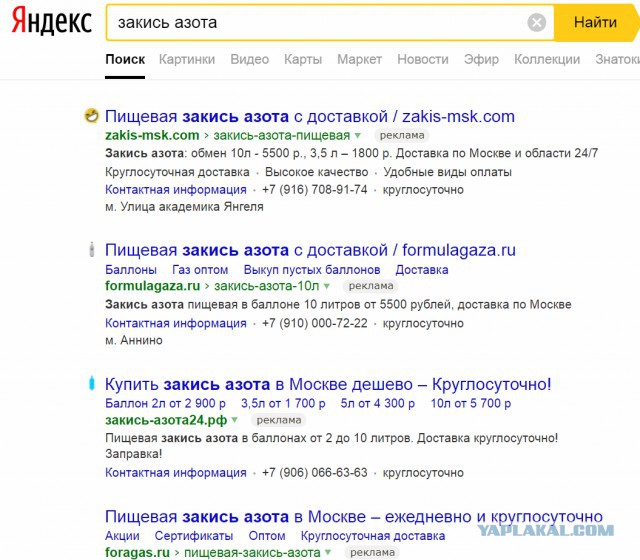Click the пищевая-закись-азота breadcrumb link

pos(252,552)
